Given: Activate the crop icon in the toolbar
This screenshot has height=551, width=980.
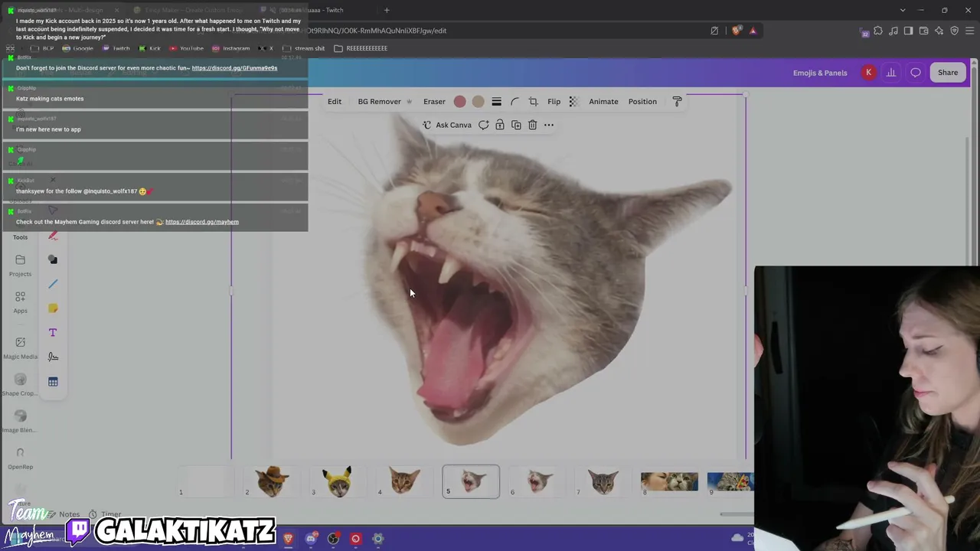Looking at the screenshot, I should click(533, 102).
